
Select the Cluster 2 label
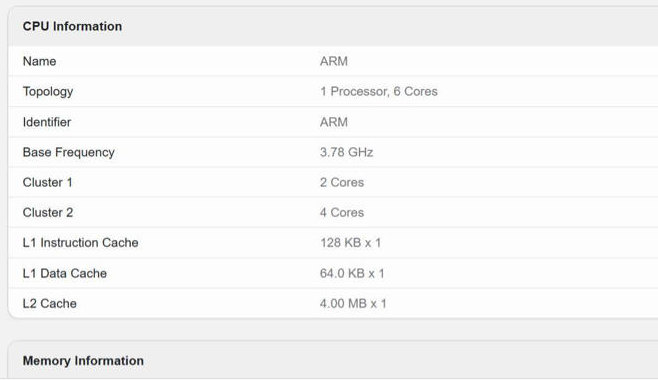(x=48, y=213)
